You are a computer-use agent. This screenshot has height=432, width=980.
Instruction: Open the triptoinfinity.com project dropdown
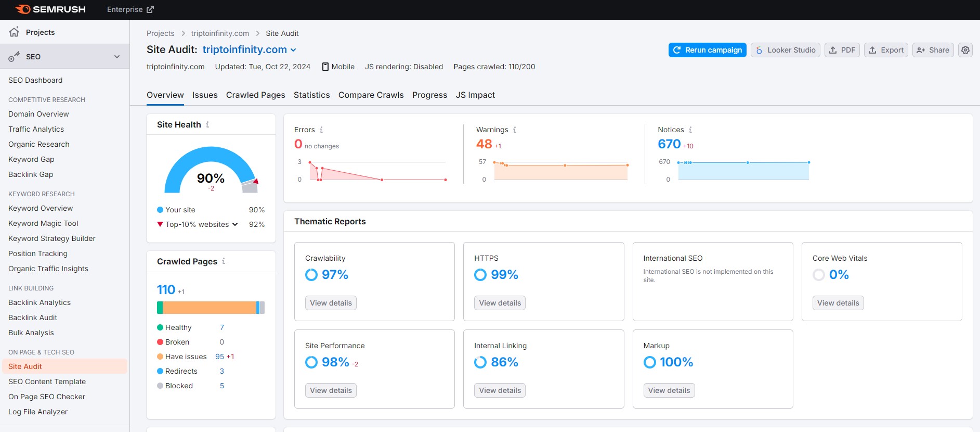point(250,49)
